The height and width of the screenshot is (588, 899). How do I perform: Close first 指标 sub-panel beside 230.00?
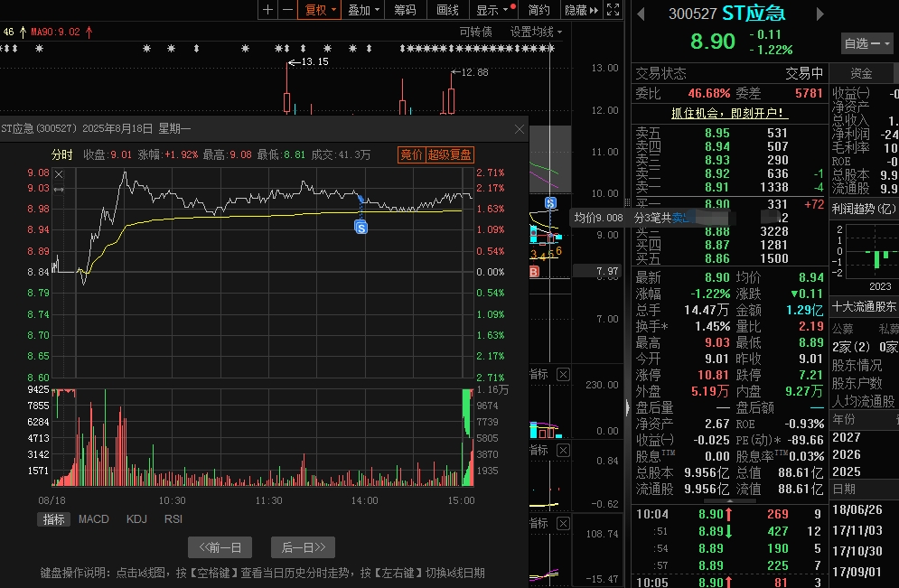coord(564,375)
